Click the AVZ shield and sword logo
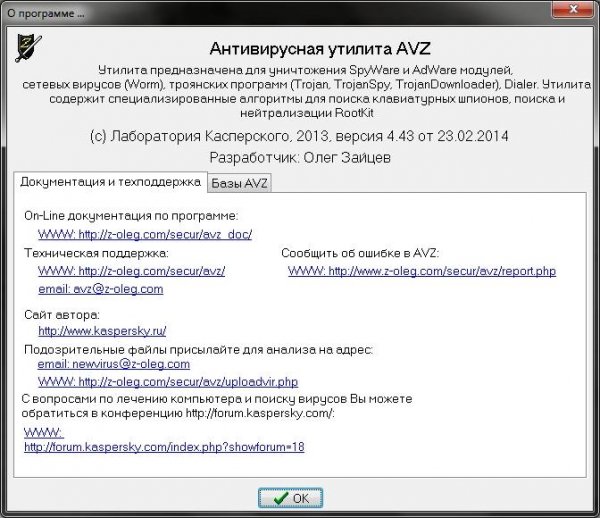Screen dimensions: 600x518 [28, 48]
